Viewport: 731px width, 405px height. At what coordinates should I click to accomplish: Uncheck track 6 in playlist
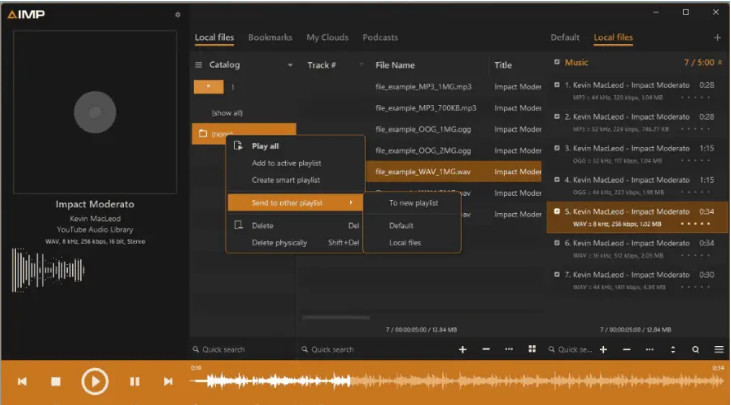557,243
